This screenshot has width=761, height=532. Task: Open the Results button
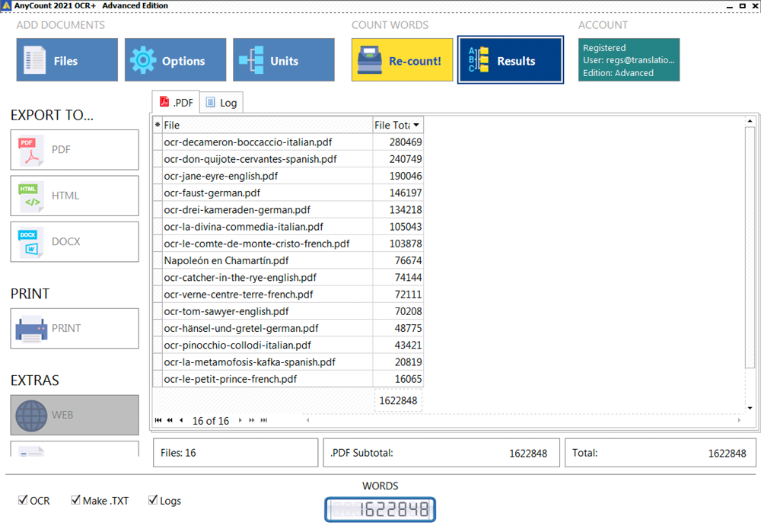click(x=511, y=59)
